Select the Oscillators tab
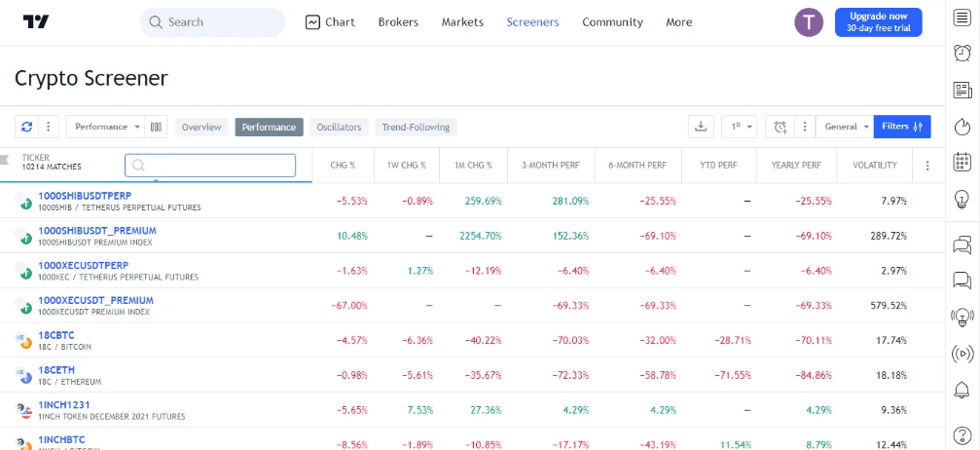The width and height of the screenshot is (980, 450). click(339, 127)
